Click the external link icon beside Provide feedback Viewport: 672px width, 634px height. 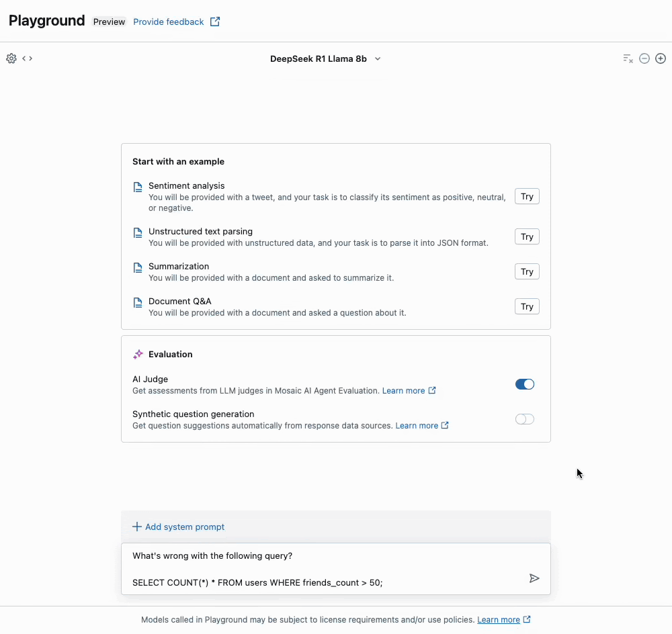point(215,21)
